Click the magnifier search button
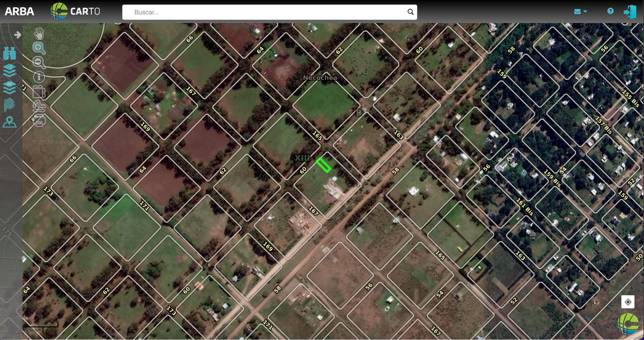This screenshot has width=644, height=340. 410,12
